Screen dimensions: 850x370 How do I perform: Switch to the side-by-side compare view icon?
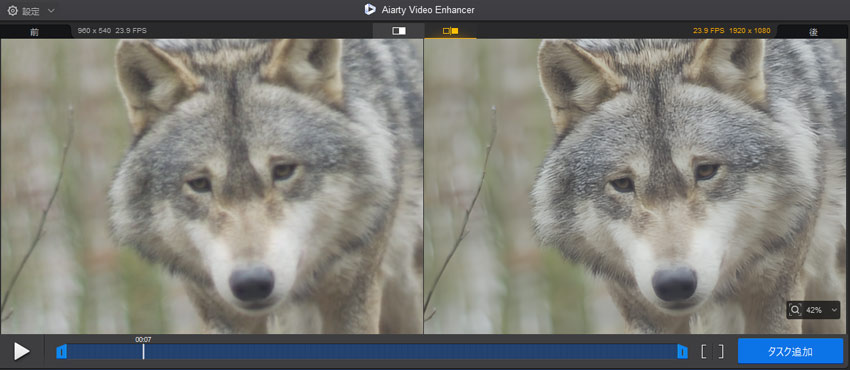coord(450,31)
